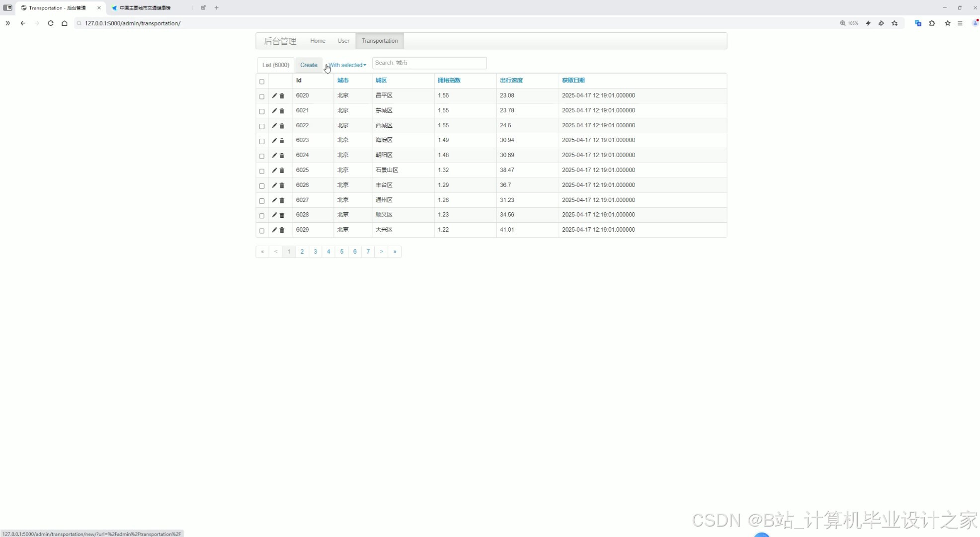This screenshot has height=537, width=980.
Task: Delete record 6026 with the trash icon
Action: (x=282, y=185)
